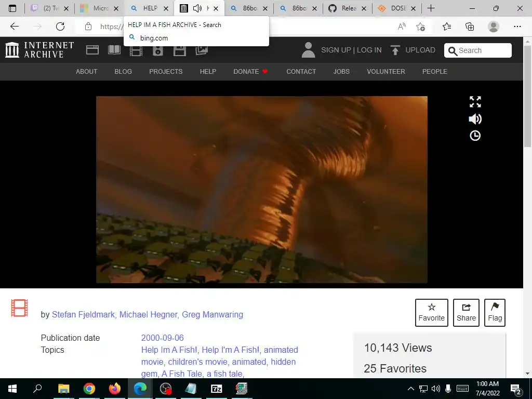Launch Firefox from the taskbar
This screenshot has width=532, height=399.
pos(115,389)
